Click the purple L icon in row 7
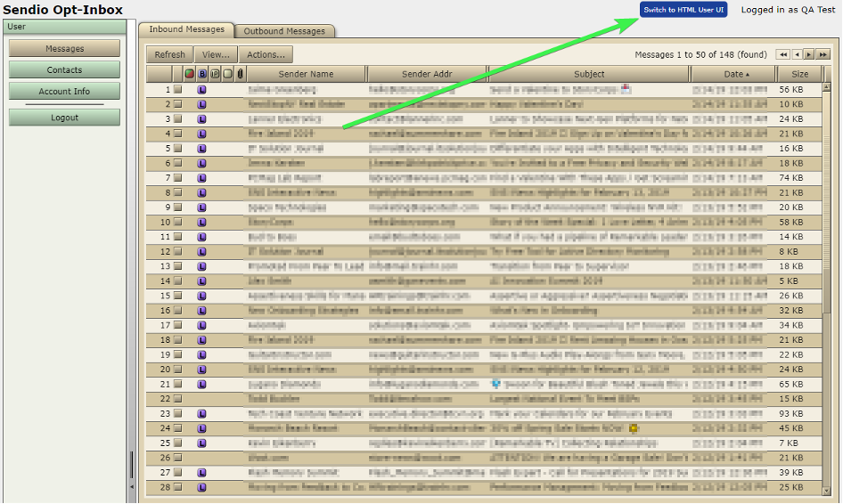The width and height of the screenshot is (843, 504). click(x=201, y=178)
